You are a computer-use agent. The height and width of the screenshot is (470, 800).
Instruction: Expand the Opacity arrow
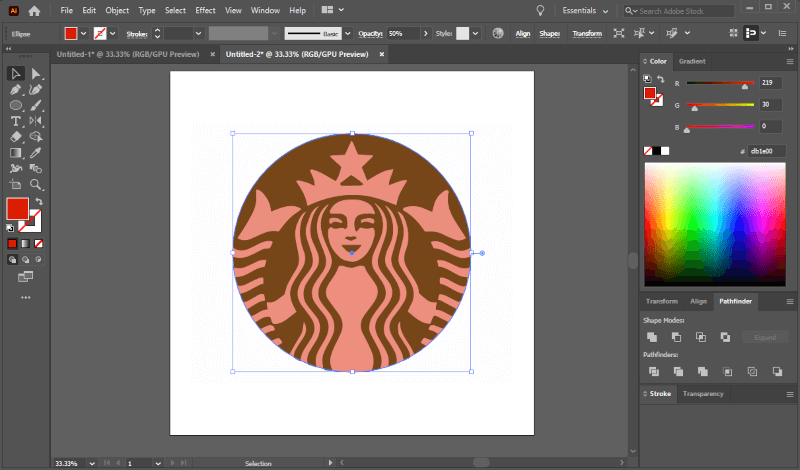click(x=426, y=34)
